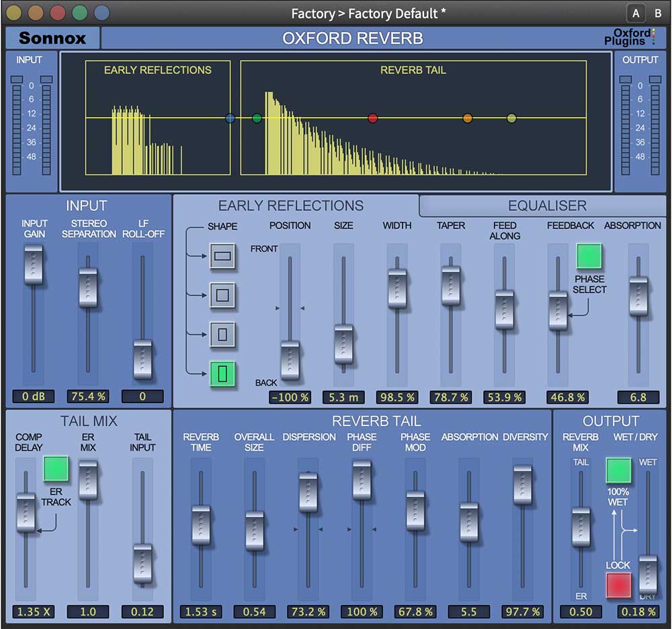This screenshot has width=672, height=629.
Task: Click the ER Absorption slider handle
Action: 638,296
